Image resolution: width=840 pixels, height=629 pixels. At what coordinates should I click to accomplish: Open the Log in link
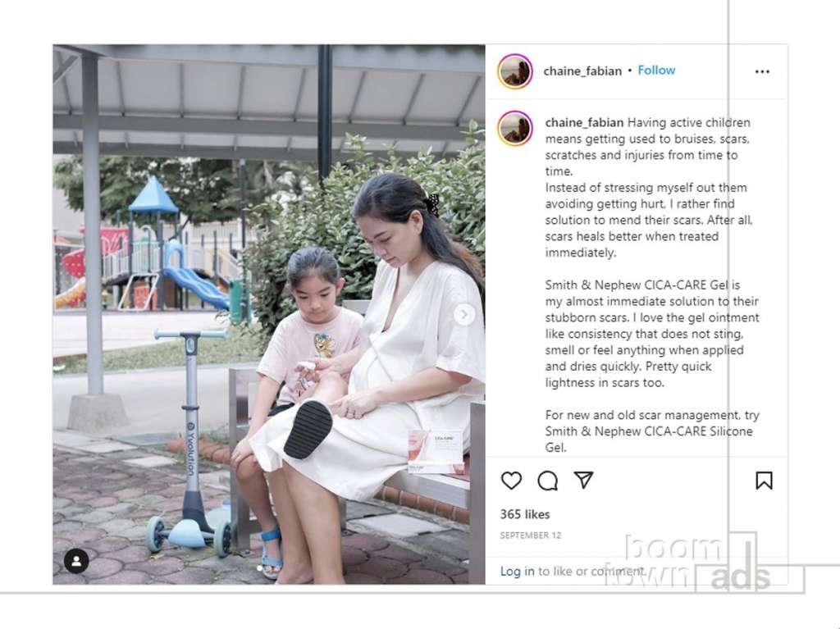click(517, 571)
